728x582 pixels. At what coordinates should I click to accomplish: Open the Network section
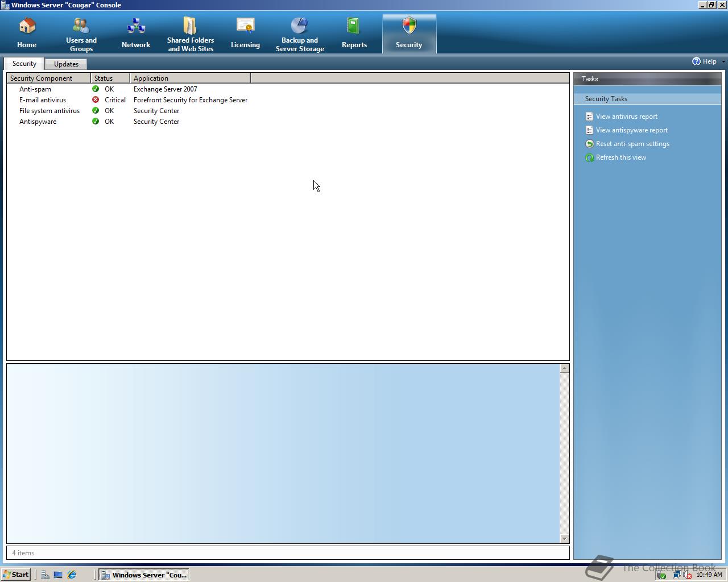pyautogui.click(x=136, y=34)
